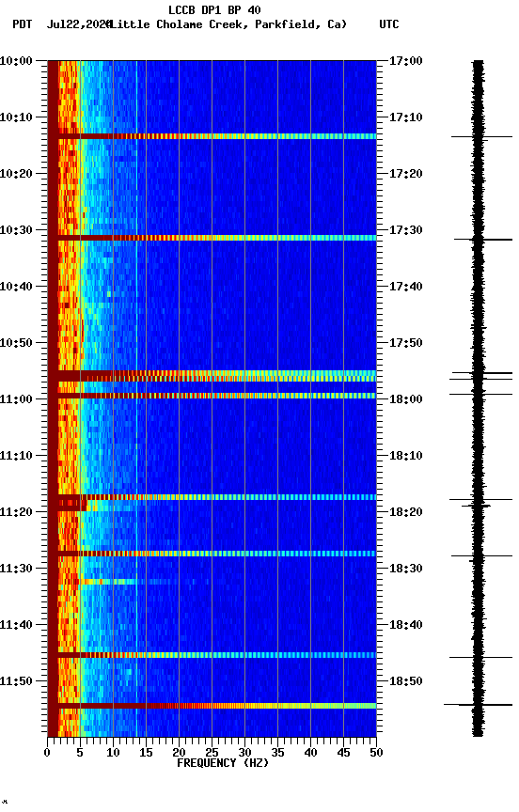Click the 11:40 PDT time label

[x=16, y=626]
